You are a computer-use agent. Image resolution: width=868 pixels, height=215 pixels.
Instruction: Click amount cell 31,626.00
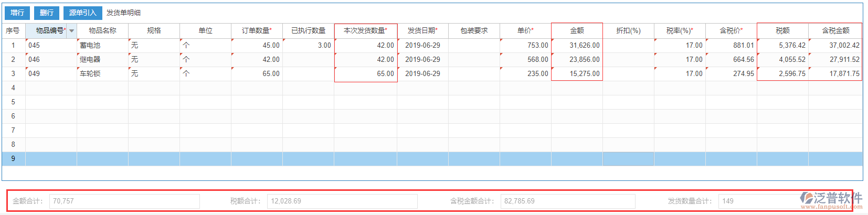click(x=577, y=46)
